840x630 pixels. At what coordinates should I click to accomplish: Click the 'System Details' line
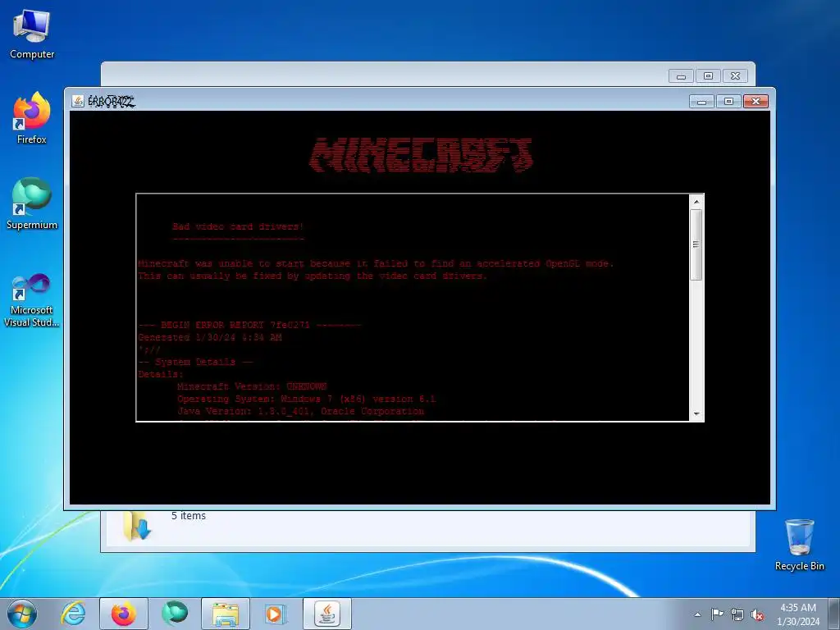[195, 362]
